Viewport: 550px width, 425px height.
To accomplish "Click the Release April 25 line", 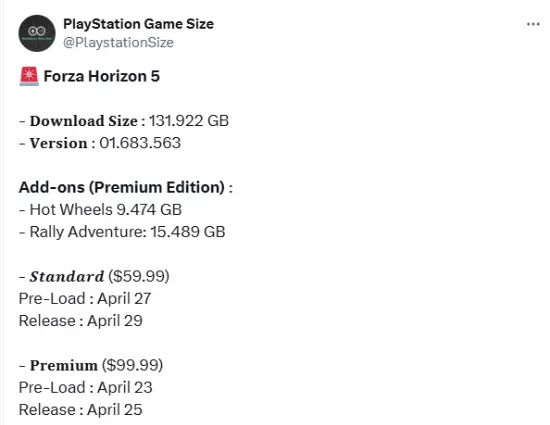I will [x=81, y=410].
